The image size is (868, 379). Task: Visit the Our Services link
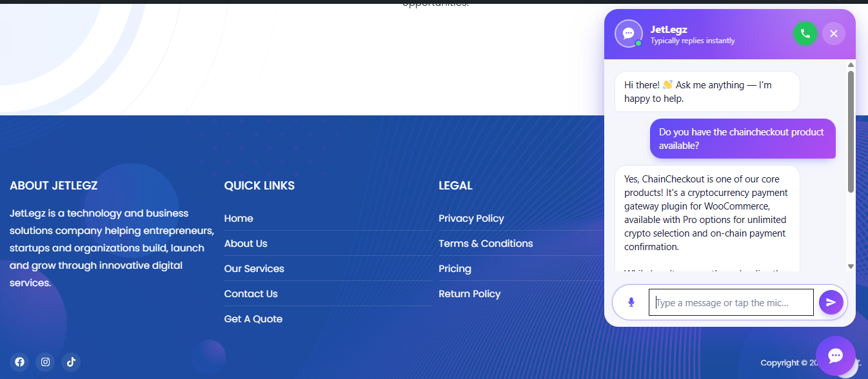(254, 269)
